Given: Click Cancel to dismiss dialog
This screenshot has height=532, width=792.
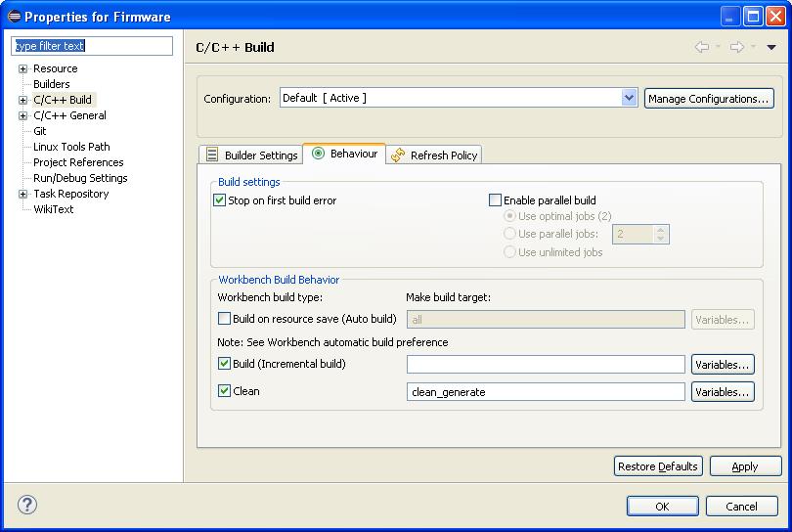Looking at the screenshot, I should [x=741, y=506].
